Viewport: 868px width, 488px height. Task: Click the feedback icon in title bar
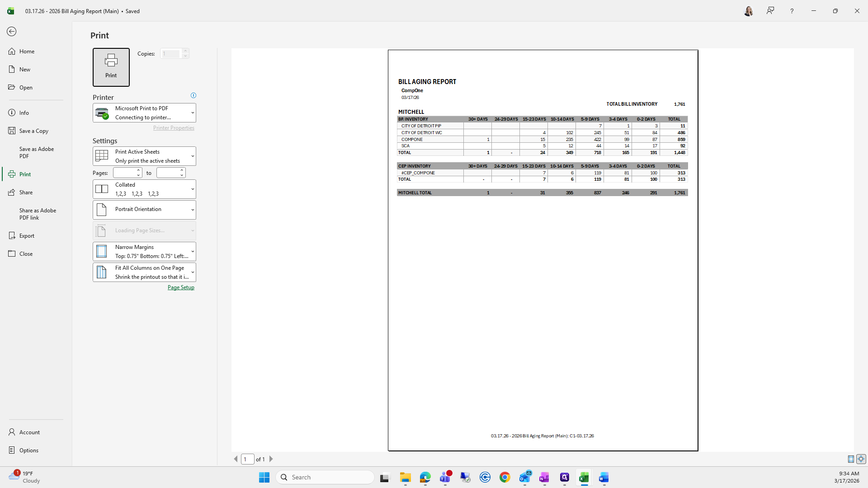pos(770,11)
